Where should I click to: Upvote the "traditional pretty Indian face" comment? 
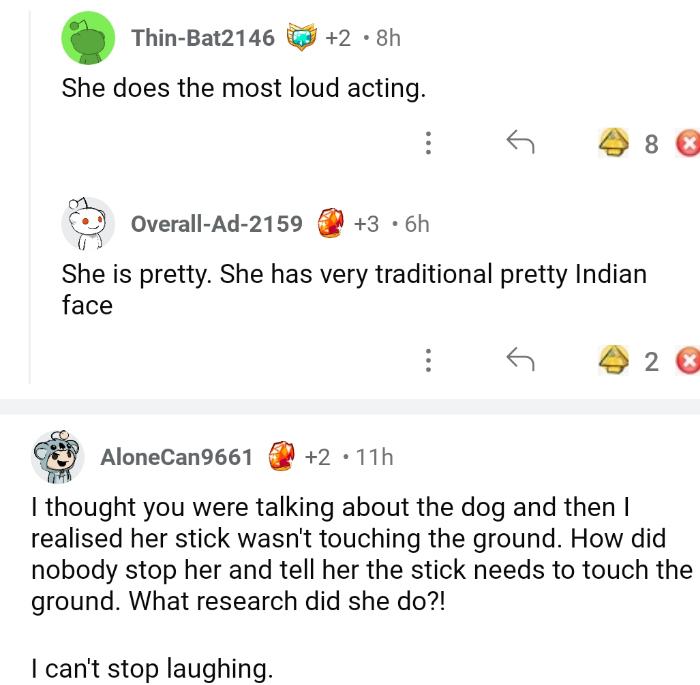[x=610, y=359]
